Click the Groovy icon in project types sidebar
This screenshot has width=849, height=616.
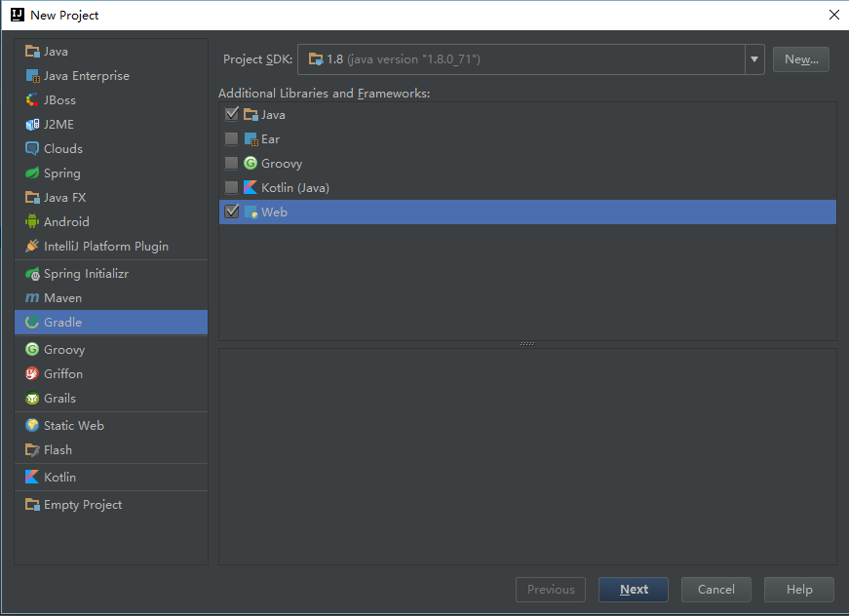32,350
